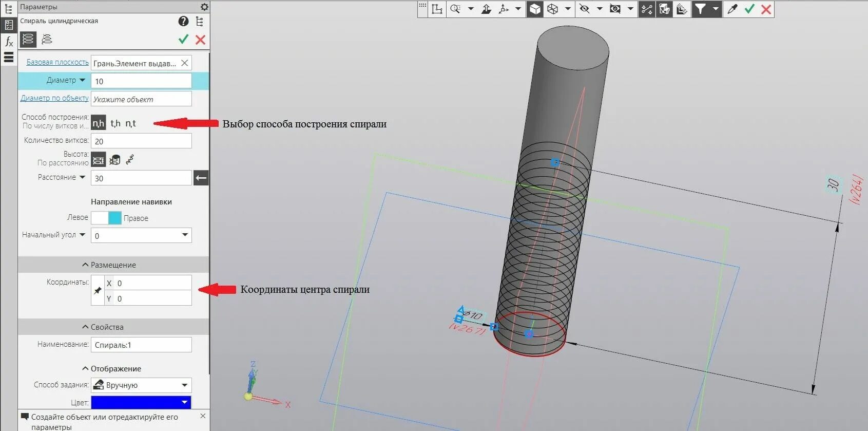Click the hide objects crossed-eye icon

pos(585,9)
